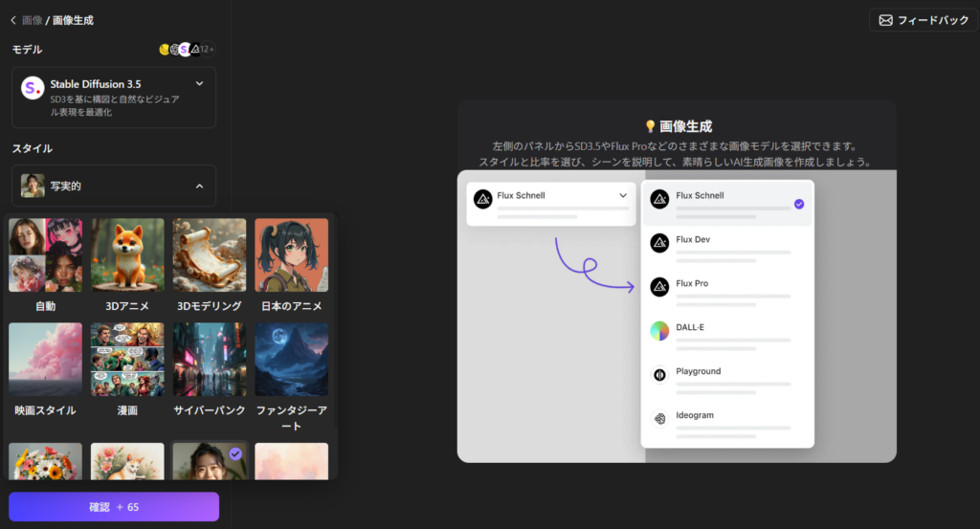Pick the サイバーパンク style thumbnail
The width and height of the screenshot is (980, 529).
coord(210,359)
